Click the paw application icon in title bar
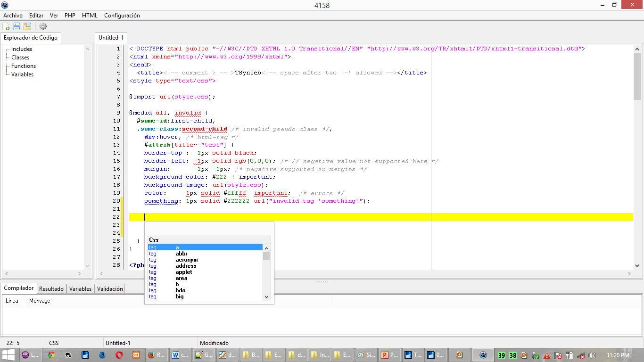 pos(5,5)
